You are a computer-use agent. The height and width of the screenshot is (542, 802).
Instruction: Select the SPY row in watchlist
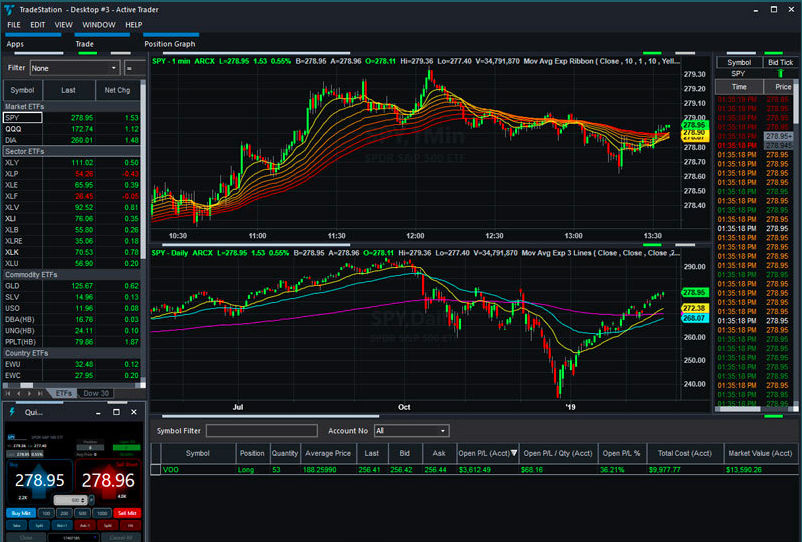(x=72, y=118)
